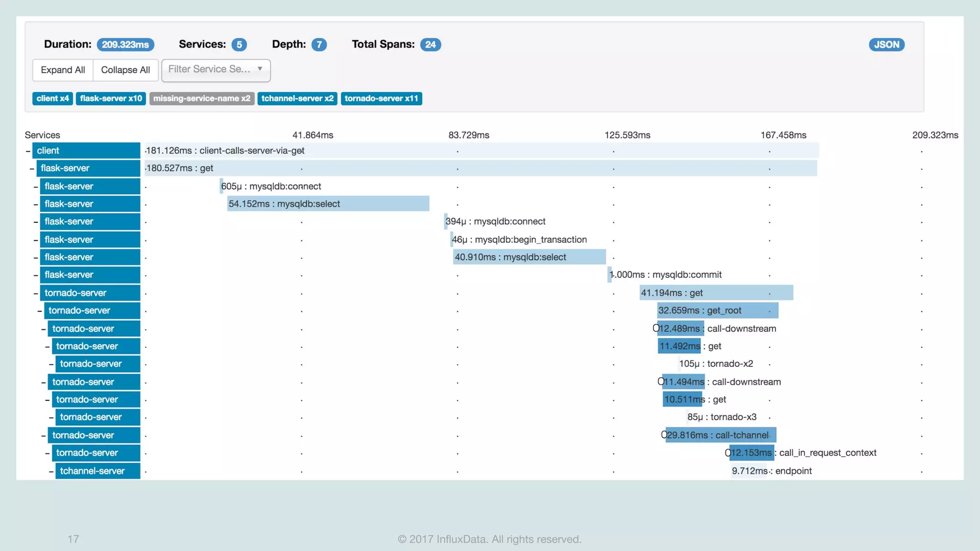Click the Collapse All button
The width and height of the screenshot is (980, 551).
click(125, 70)
